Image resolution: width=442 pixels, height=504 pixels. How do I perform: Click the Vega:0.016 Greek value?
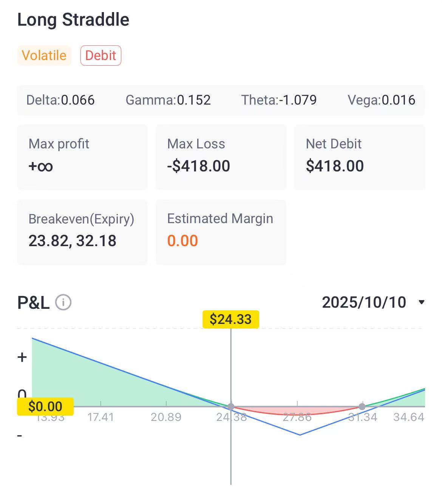coord(381,100)
